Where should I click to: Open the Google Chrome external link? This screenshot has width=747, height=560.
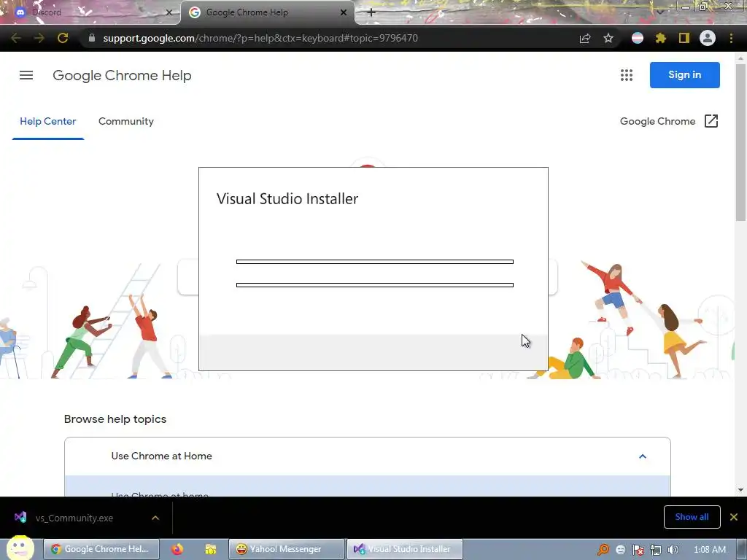pos(669,122)
